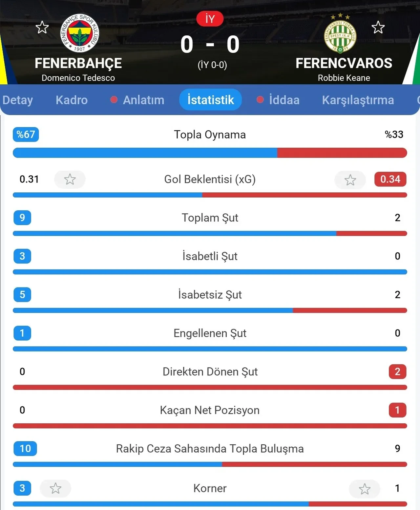Screen dimensions: 420x510
Task: Select the İstatistik tab
Action: [210, 99]
